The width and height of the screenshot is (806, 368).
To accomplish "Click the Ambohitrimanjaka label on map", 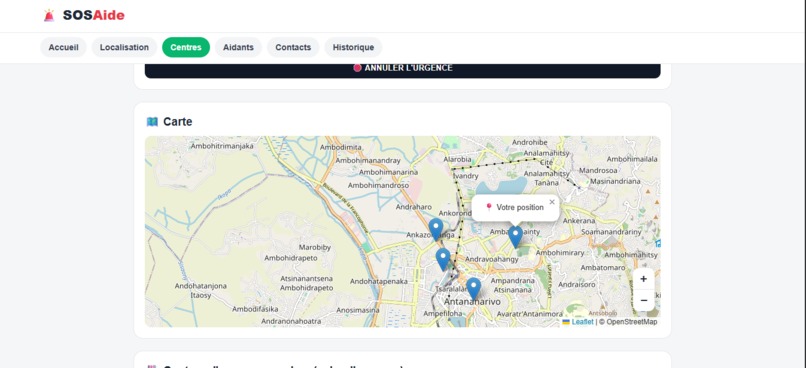I will (222, 146).
